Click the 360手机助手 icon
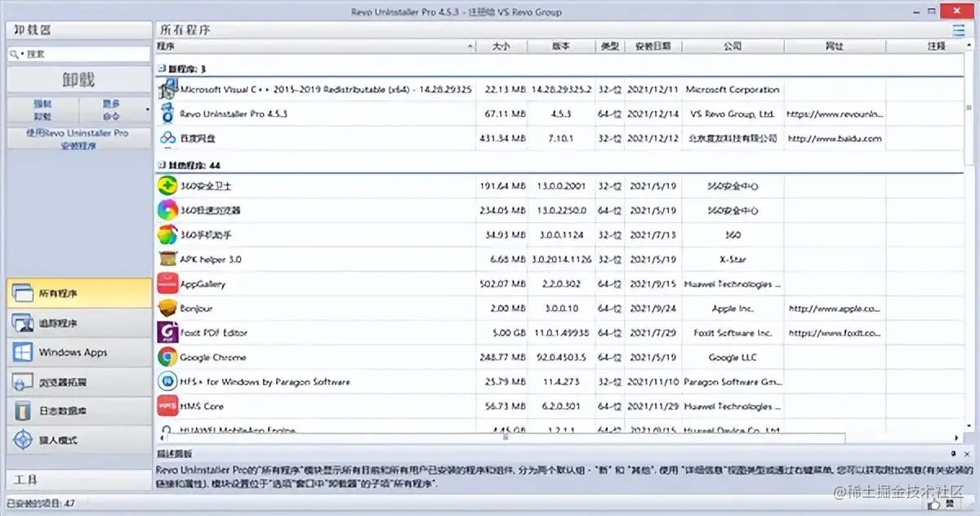 [167, 234]
